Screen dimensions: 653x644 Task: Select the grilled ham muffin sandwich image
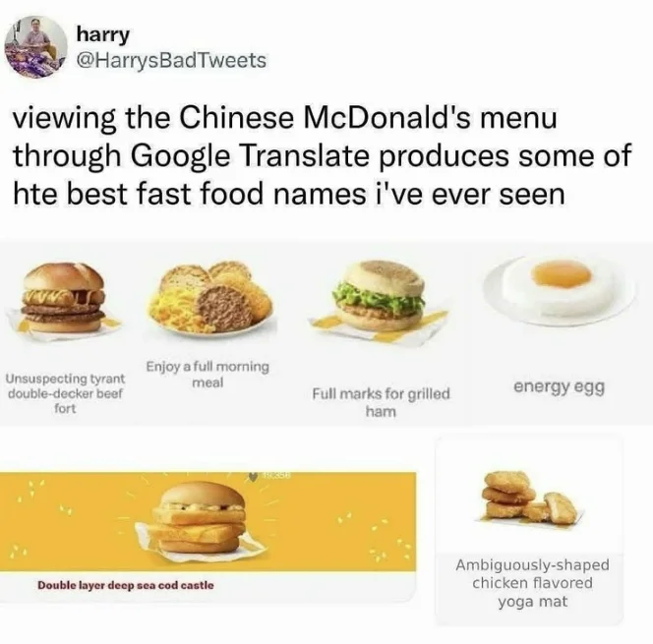tap(380, 301)
